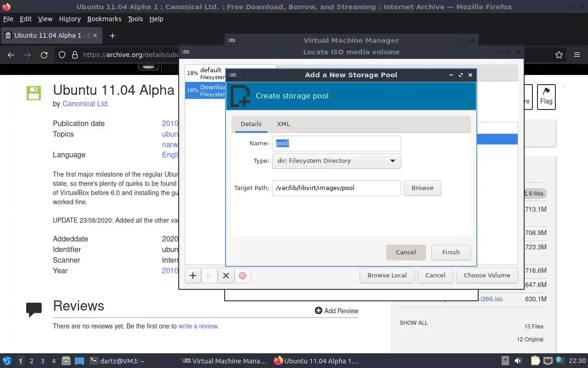Click Firefox forward arrow

[28, 55]
